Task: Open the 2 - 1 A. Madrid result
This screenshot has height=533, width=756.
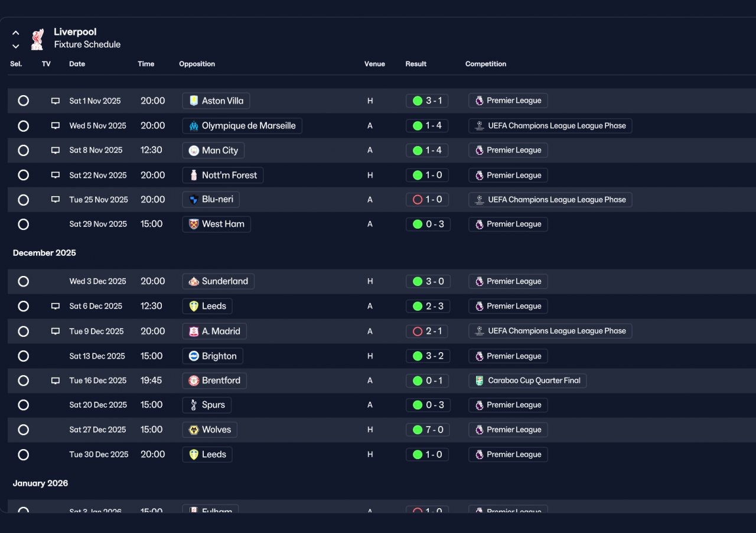Action: click(427, 331)
